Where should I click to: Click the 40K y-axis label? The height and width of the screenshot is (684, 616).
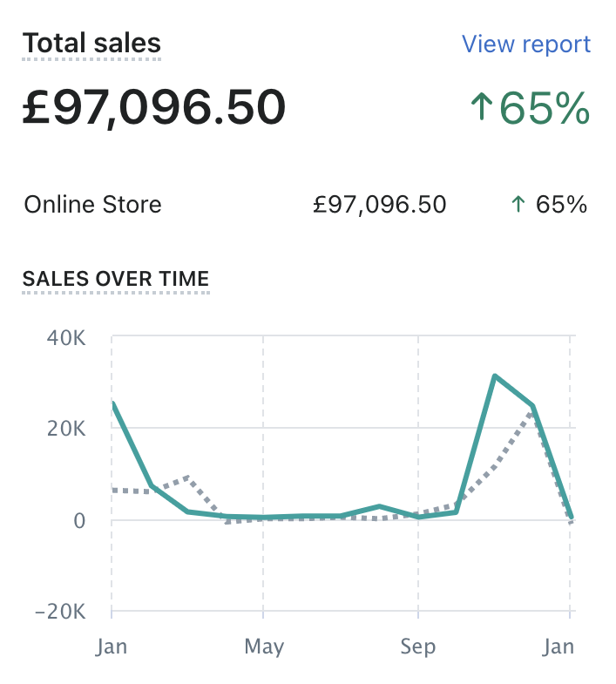[x=65, y=337]
